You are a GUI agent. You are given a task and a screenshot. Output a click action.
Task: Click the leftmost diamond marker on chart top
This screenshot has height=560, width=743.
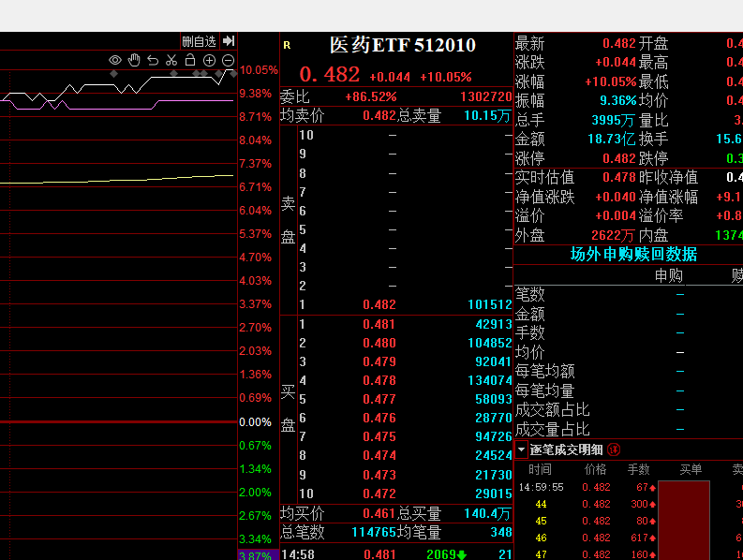(x=113, y=73)
